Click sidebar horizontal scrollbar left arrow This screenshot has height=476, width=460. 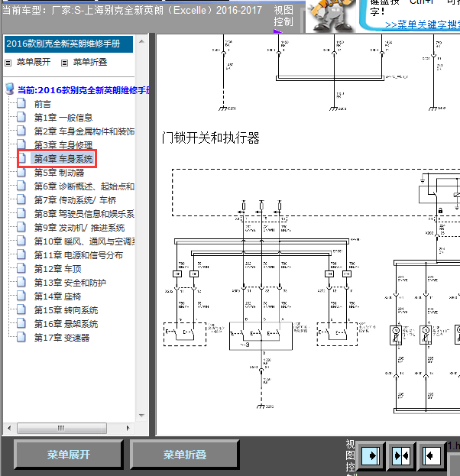point(9,428)
